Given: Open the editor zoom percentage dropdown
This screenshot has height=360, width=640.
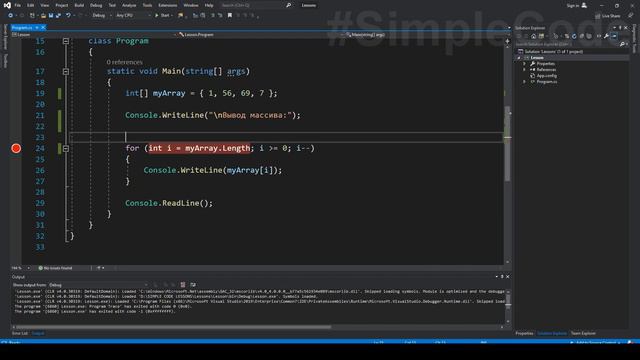Looking at the screenshot, I should (x=21, y=268).
